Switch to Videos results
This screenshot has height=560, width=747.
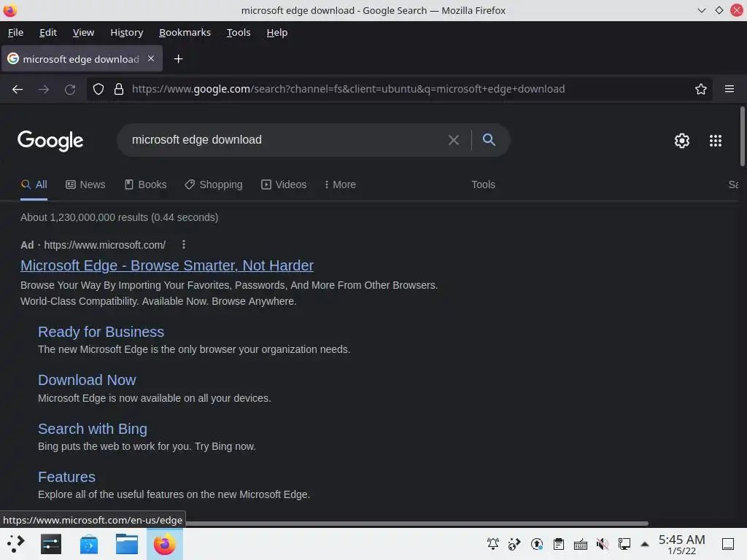tap(284, 184)
